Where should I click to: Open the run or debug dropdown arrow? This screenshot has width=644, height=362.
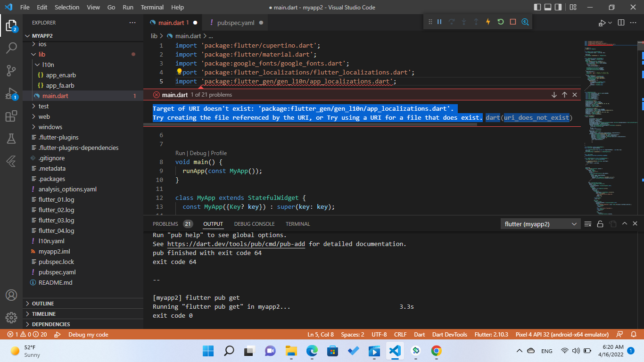point(610,23)
